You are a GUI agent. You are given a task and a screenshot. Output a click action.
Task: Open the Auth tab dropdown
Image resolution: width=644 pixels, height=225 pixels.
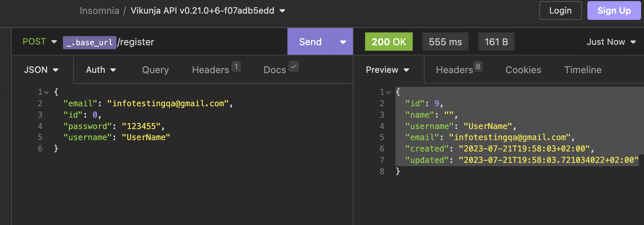(x=101, y=70)
